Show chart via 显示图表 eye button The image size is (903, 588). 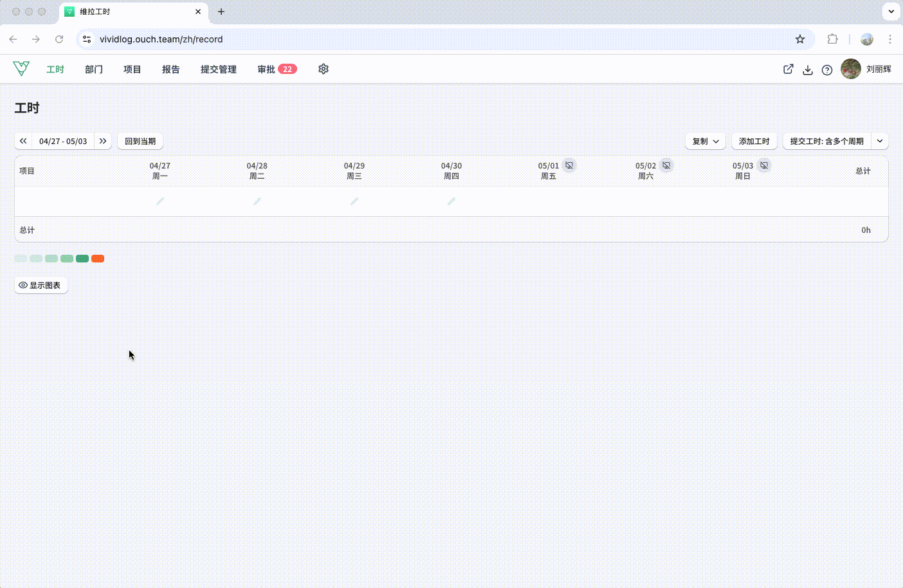(x=41, y=285)
